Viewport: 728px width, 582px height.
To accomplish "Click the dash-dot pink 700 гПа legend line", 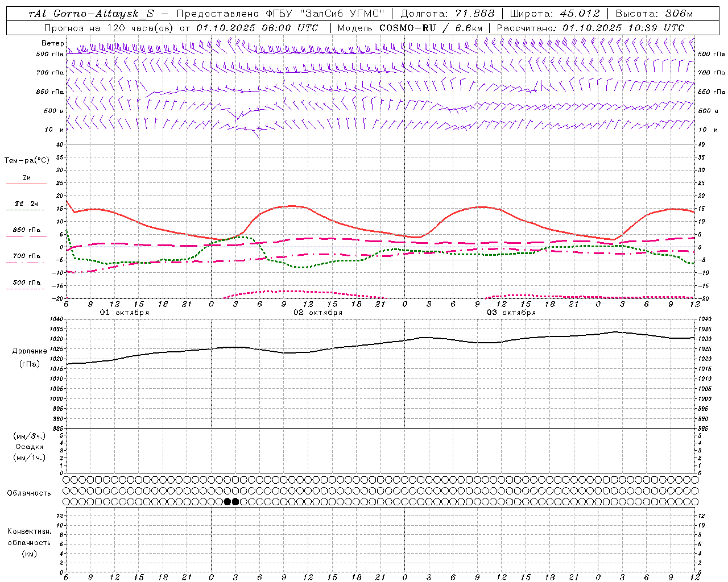I will (x=26, y=263).
